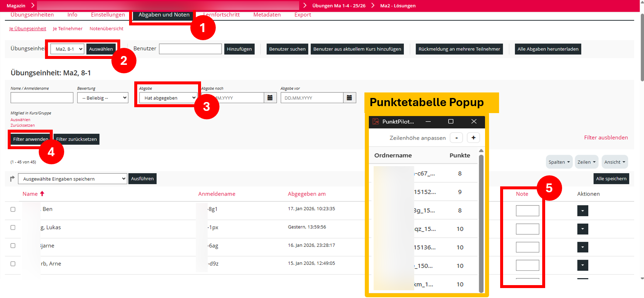Image resolution: width=644 pixels, height=298 pixels.
Task: Tick the checkbox for Ben's row
Action: click(x=13, y=209)
